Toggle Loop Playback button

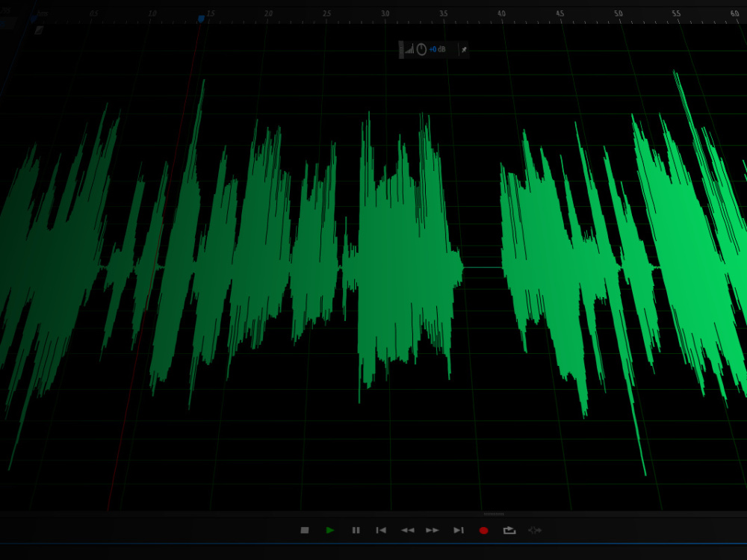[509, 530]
